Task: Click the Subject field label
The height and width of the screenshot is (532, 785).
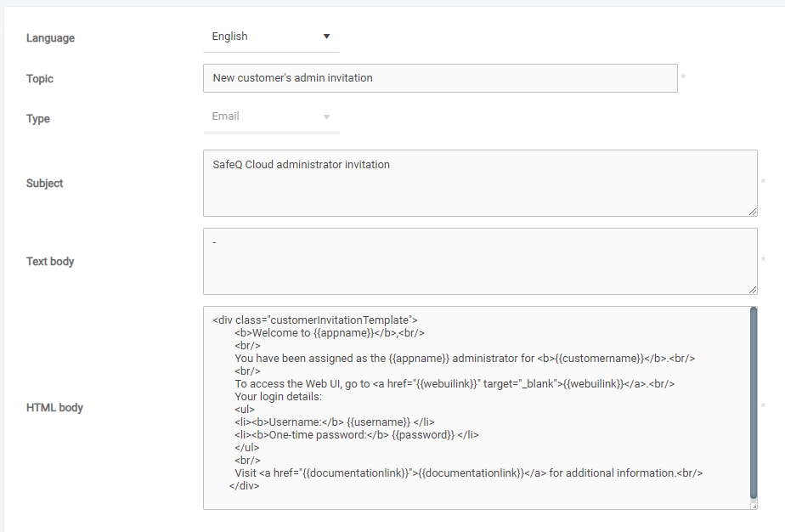Action: click(x=45, y=184)
